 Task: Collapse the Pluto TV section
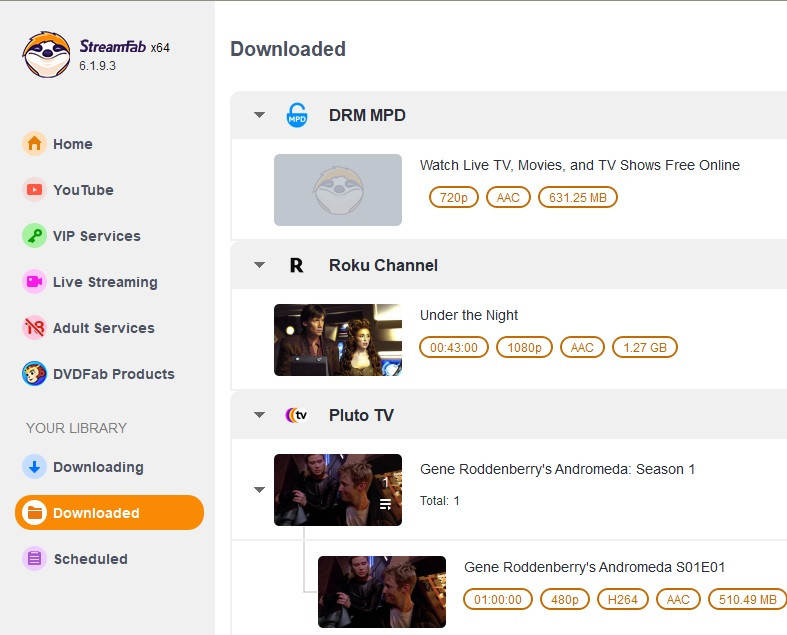(259, 415)
